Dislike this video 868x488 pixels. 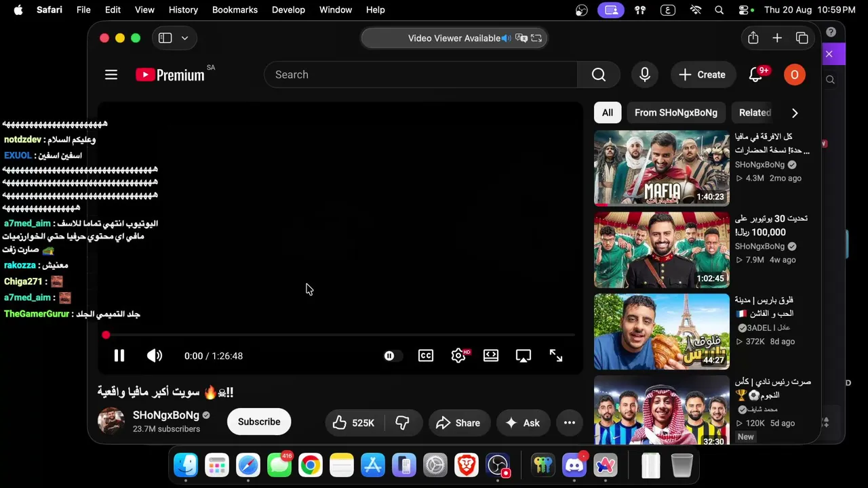pos(403,423)
